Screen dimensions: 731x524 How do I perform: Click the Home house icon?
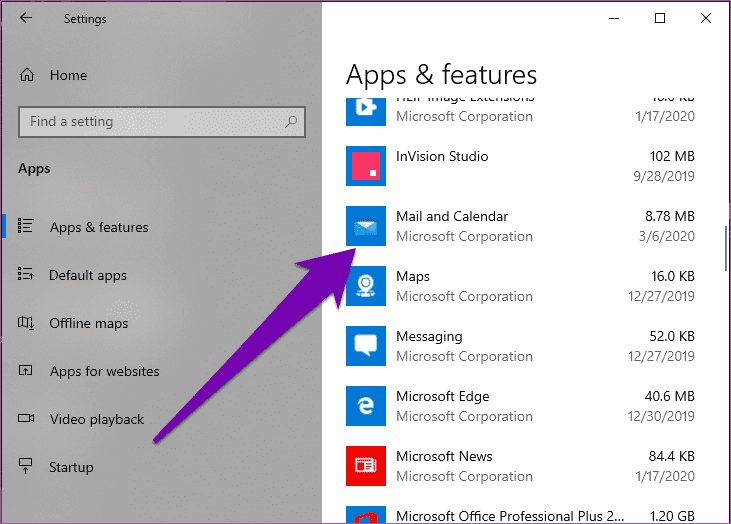pos(27,75)
